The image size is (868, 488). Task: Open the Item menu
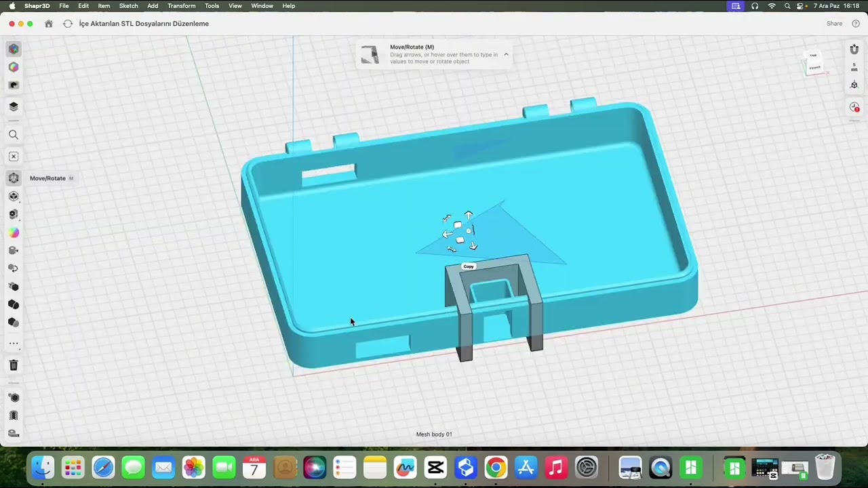pos(104,6)
